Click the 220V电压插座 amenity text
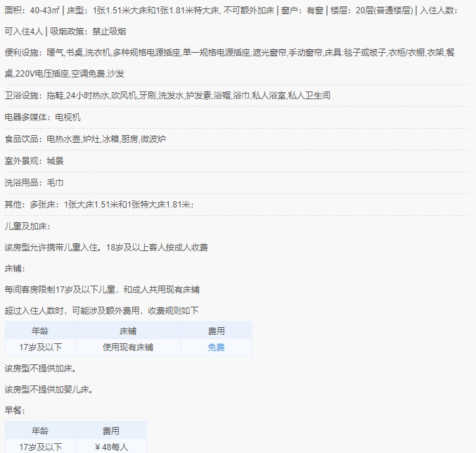The height and width of the screenshot is (453, 476). pos(42,74)
